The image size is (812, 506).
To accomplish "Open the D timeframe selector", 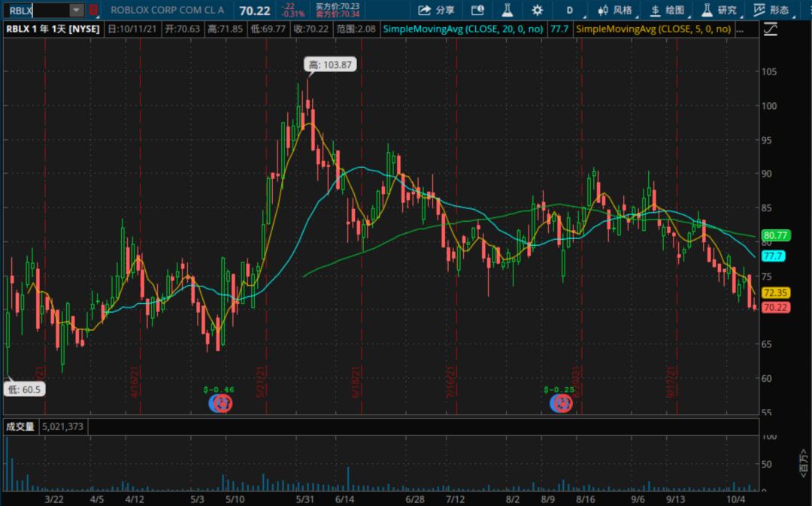I will coord(571,11).
